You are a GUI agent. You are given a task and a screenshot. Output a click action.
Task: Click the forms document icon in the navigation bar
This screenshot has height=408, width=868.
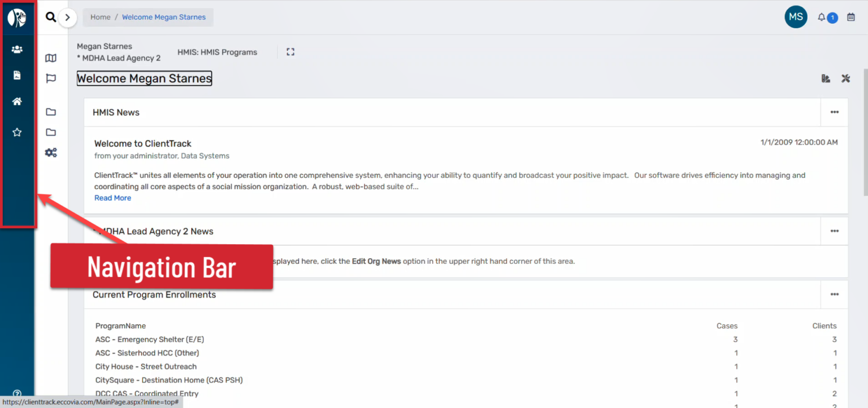[16, 75]
